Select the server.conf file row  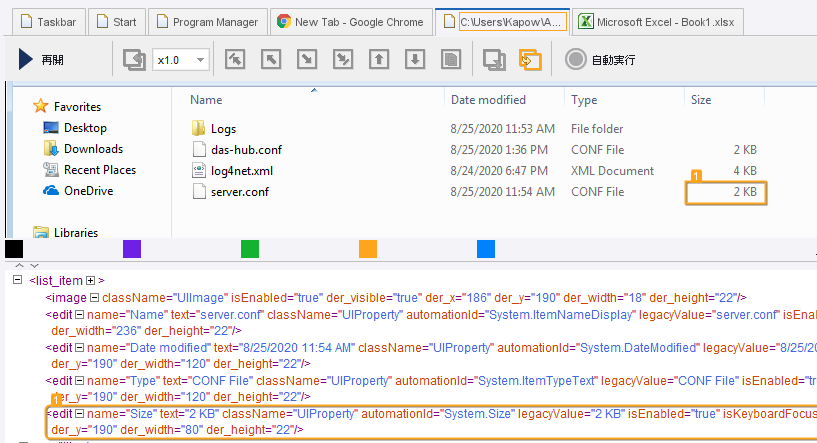click(x=240, y=192)
